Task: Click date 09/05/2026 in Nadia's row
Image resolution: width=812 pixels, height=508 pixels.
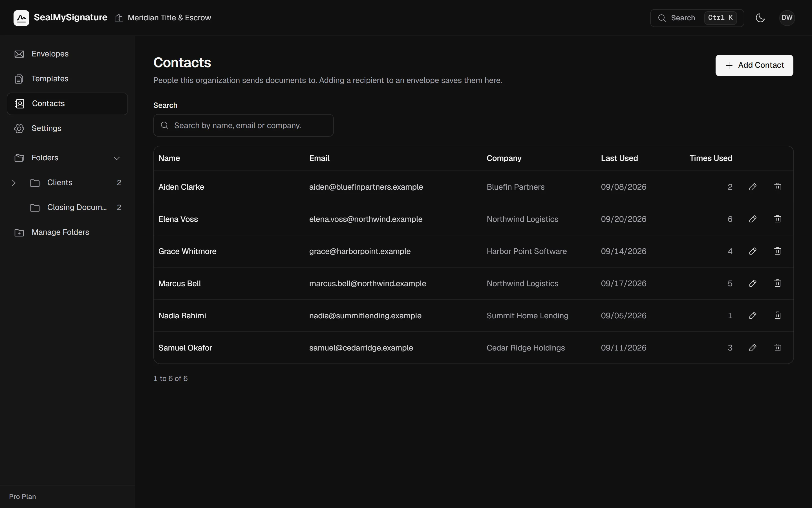Action: [x=623, y=316]
